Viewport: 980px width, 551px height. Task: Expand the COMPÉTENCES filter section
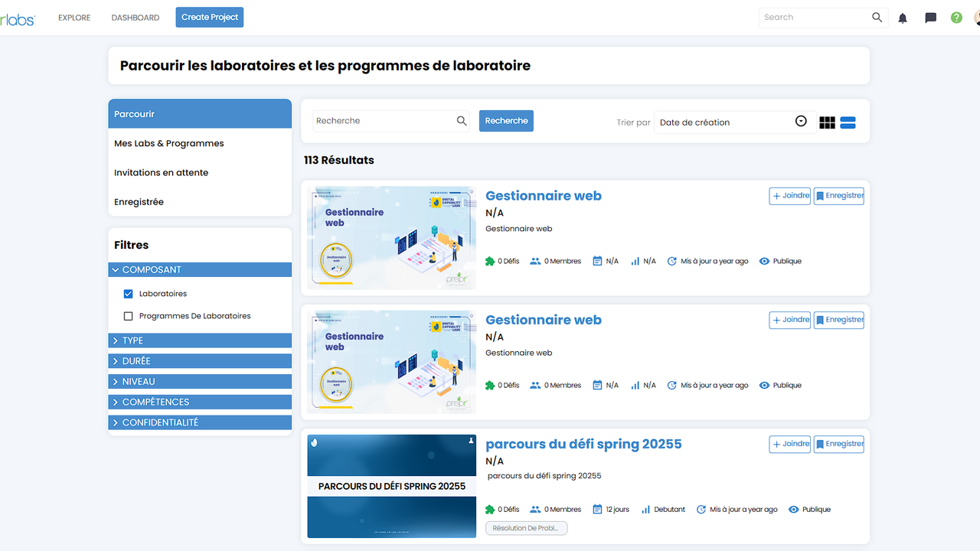(200, 402)
